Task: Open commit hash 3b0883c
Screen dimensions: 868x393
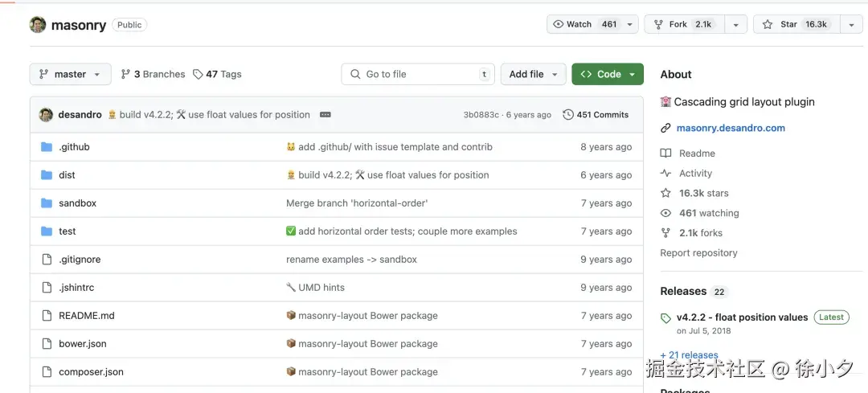Action: tap(481, 115)
